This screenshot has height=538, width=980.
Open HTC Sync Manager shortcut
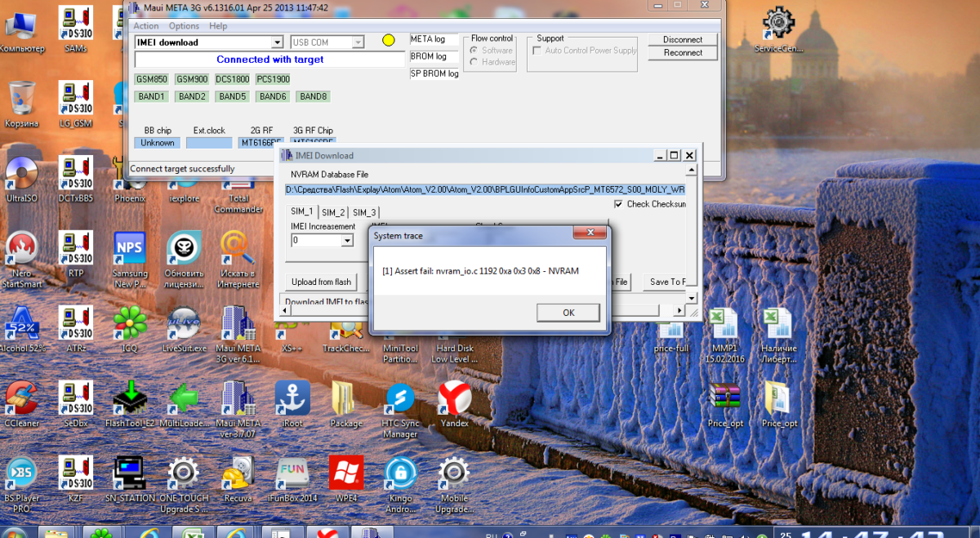point(400,398)
